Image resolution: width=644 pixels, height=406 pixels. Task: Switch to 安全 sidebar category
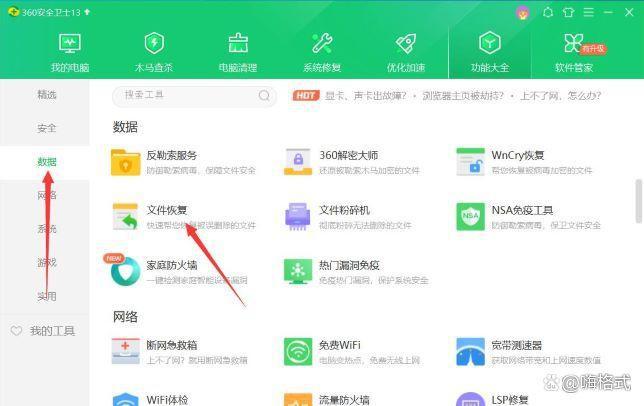(x=46, y=128)
